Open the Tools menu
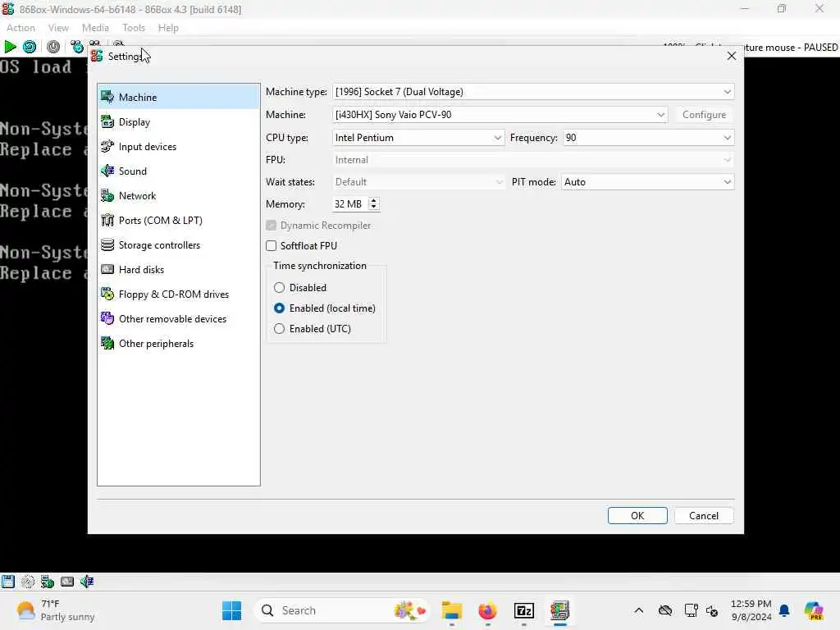 pyautogui.click(x=134, y=28)
